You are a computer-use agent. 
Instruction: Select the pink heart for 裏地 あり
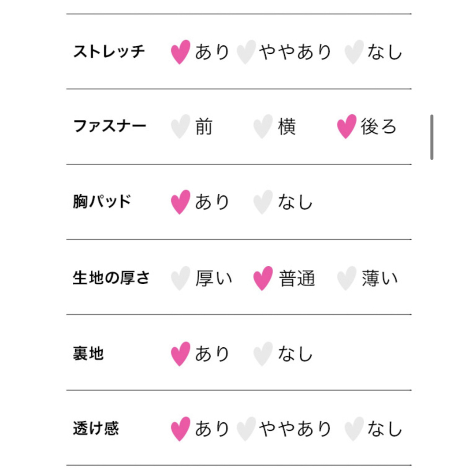tap(181, 354)
